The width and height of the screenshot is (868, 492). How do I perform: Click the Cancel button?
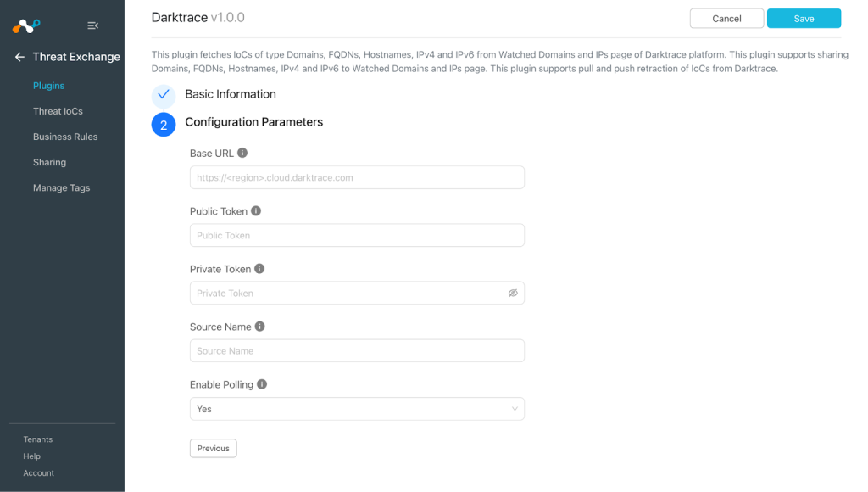pyautogui.click(x=726, y=19)
